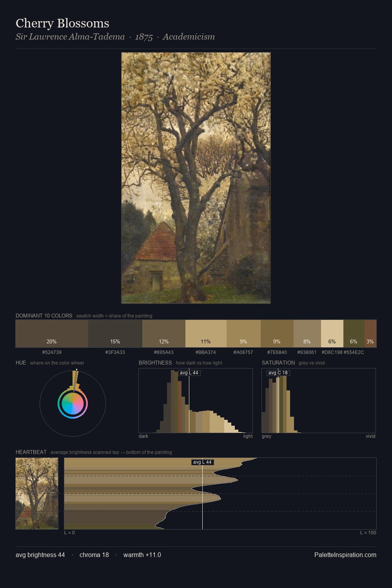The height and width of the screenshot is (588, 392).
Task: Click 'chroma 18' in the footer
Action: 94,555
